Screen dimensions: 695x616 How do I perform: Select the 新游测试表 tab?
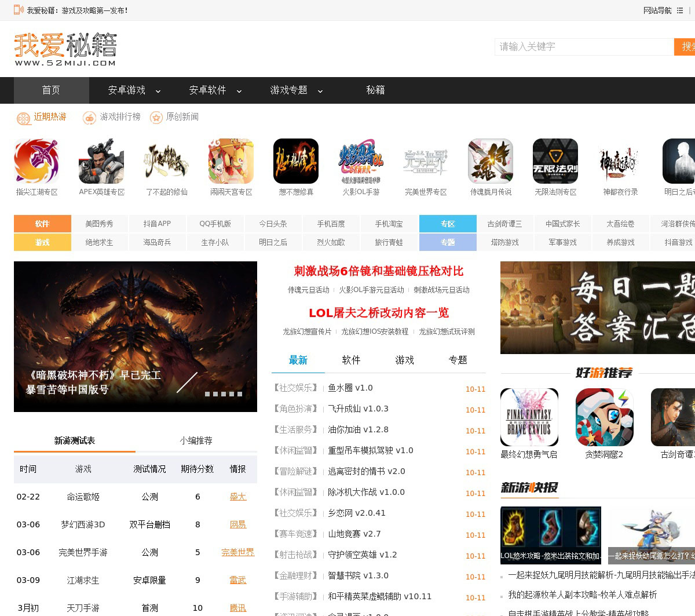pos(75,440)
